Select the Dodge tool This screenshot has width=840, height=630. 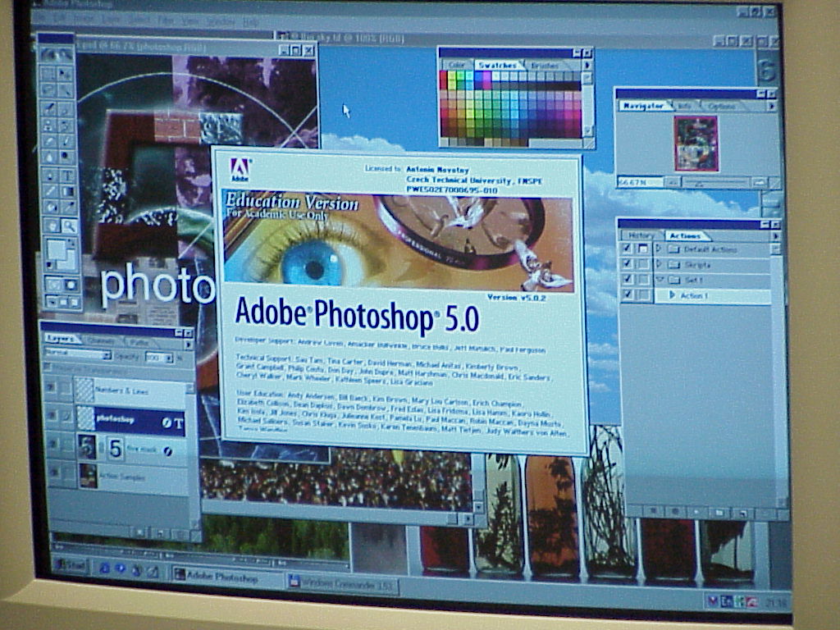click(66, 157)
